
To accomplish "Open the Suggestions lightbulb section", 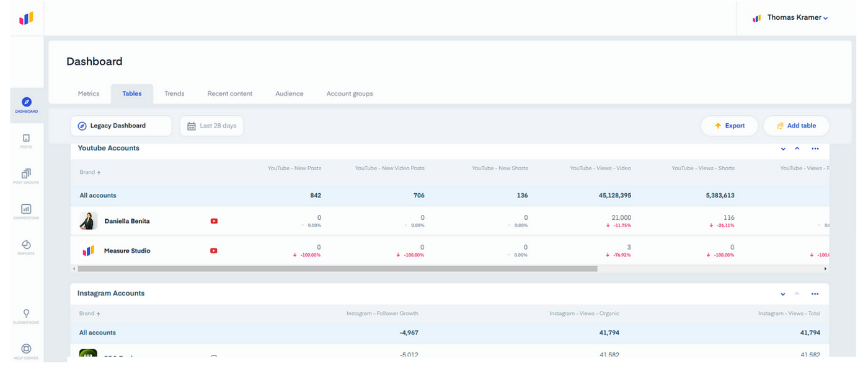I will click(27, 316).
